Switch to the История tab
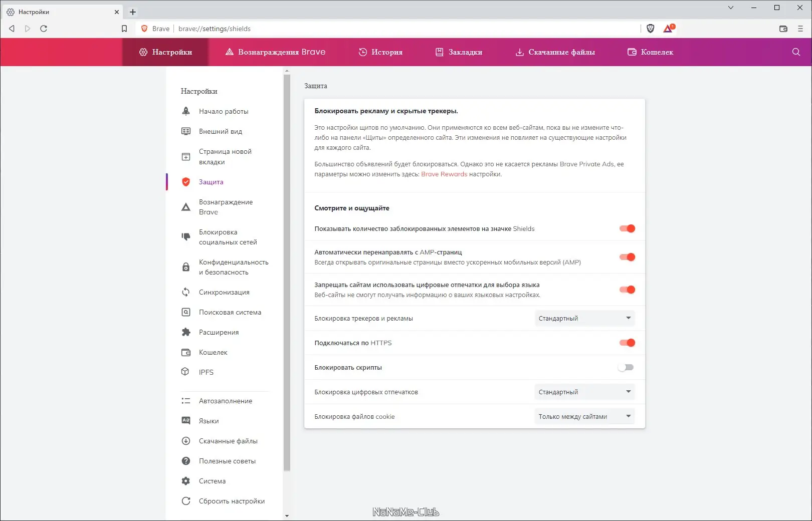Image resolution: width=812 pixels, height=521 pixels. click(380, 52)
